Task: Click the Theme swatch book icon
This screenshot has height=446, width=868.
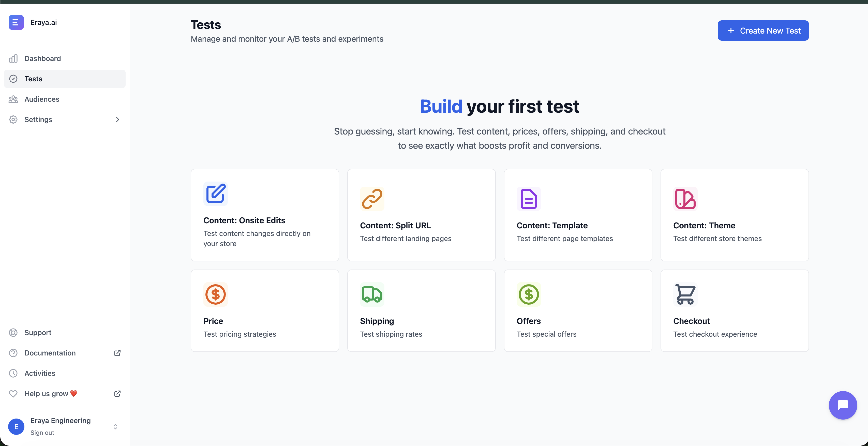Action: tap(685, 199)
